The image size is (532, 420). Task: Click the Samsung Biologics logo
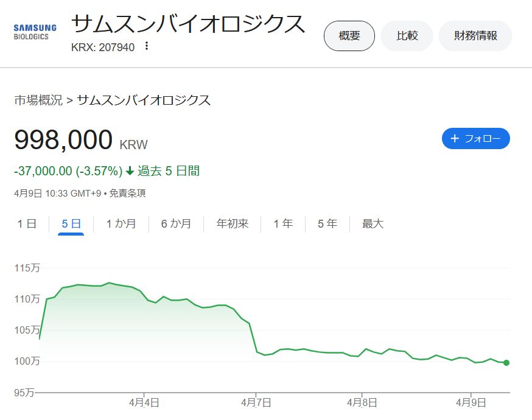(x=35, y=32)
